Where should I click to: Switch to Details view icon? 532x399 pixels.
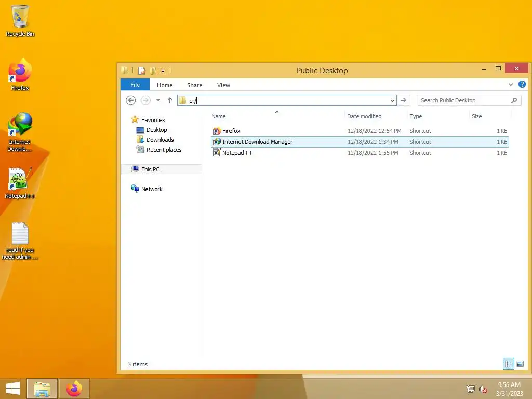click(x=509, y=364)
